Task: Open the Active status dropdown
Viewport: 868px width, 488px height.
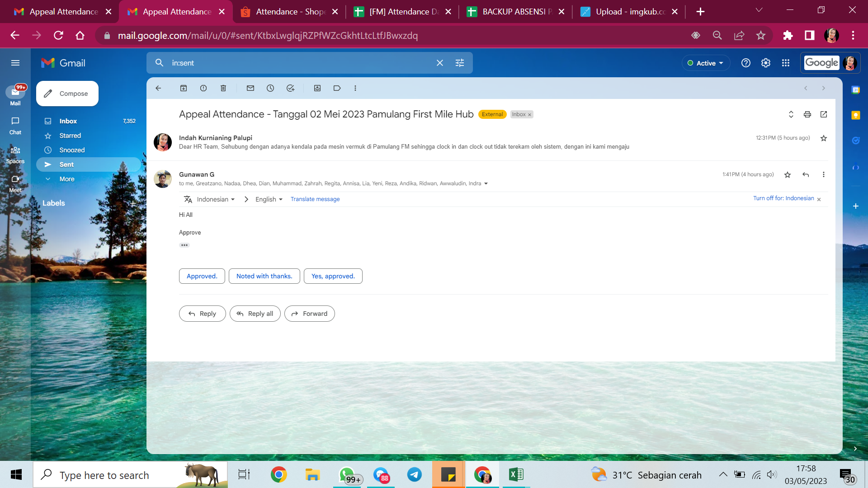Action: tap(706, 63)
